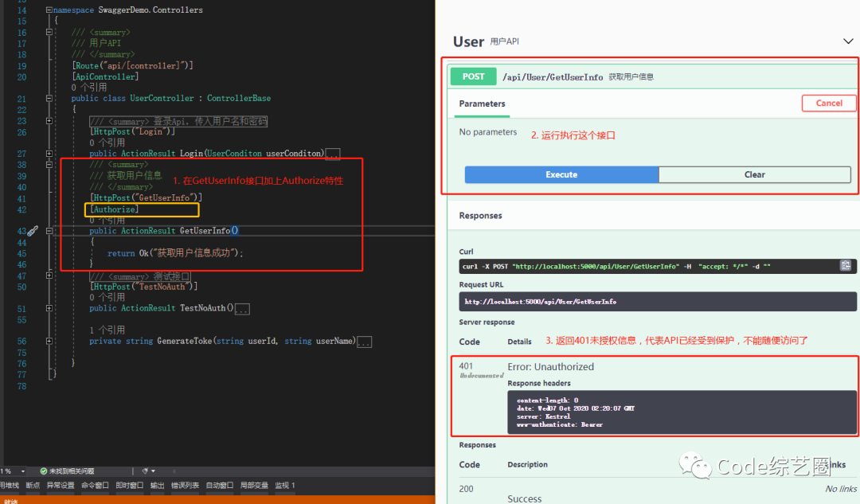
Task: Select the 断点 (Breakpoints) tab
Action: pos(33,486)
